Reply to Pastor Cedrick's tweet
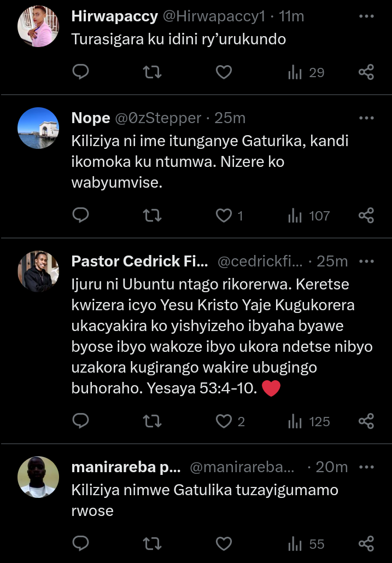 pyautogui.click(x=81, y=421)
